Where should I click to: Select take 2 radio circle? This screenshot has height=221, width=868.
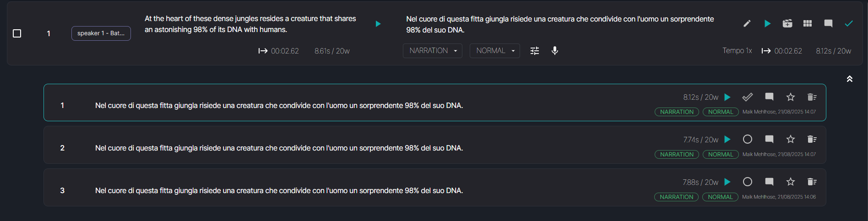click(748, 140)
